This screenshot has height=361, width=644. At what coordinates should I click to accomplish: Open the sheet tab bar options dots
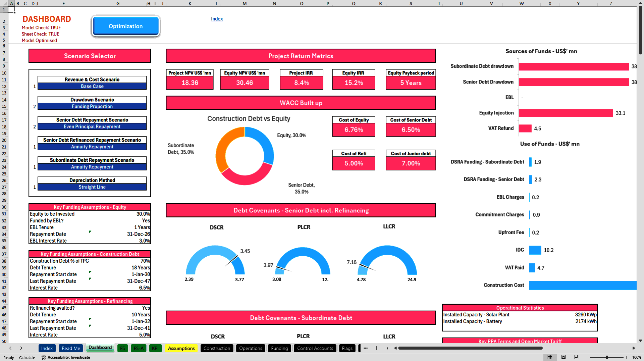387,348
